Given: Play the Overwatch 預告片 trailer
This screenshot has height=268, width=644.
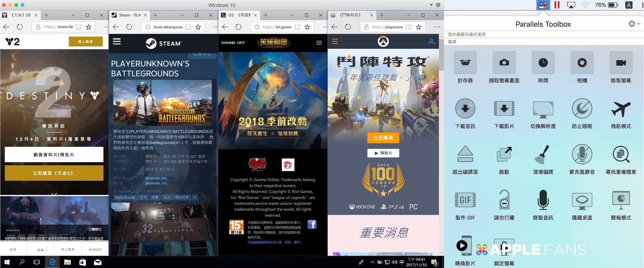Looking at the screenshot, I should click(383, 153).
